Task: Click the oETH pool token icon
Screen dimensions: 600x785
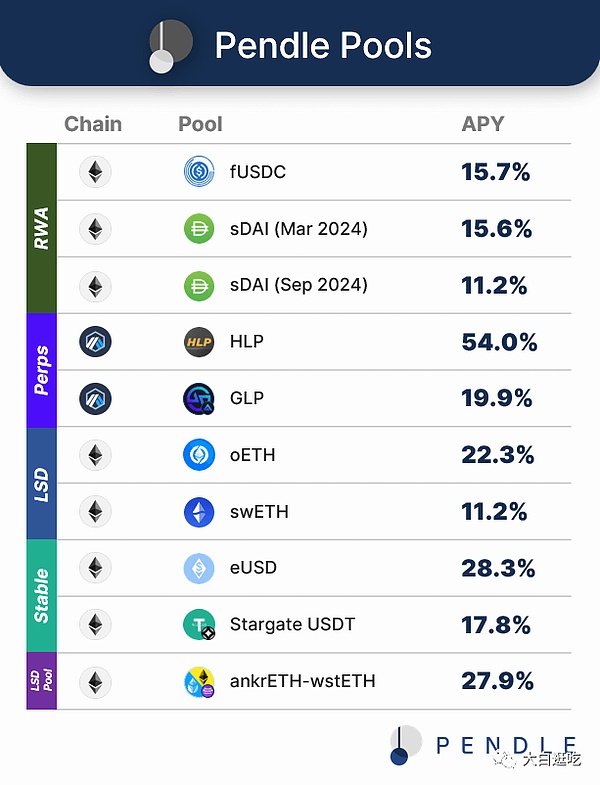Action: point(200,455)
